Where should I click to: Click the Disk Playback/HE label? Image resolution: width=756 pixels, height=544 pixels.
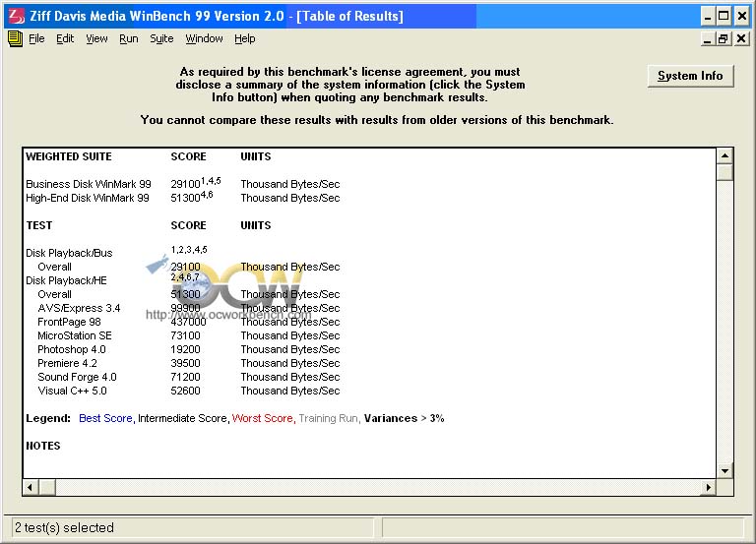pyautogui.click(x=66, y=280)
